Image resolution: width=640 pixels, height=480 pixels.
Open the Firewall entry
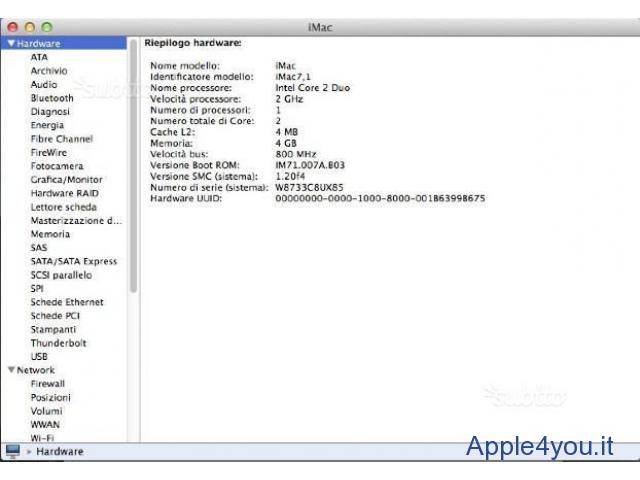click(x=48, y=384)
